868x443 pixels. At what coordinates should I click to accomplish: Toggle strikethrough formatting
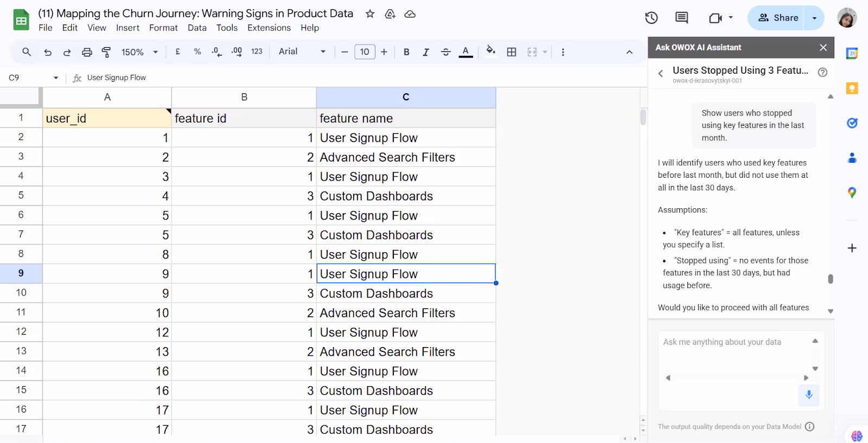point(446,52)
